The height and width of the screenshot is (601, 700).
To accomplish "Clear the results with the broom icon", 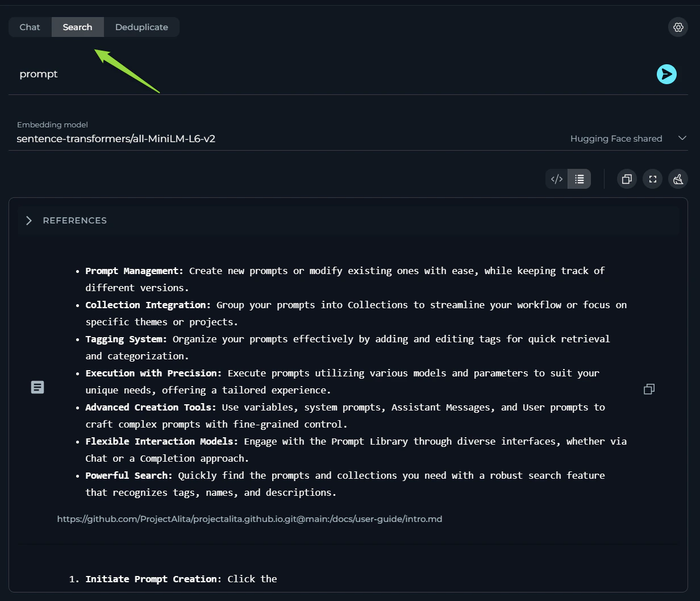I will 678,179.
